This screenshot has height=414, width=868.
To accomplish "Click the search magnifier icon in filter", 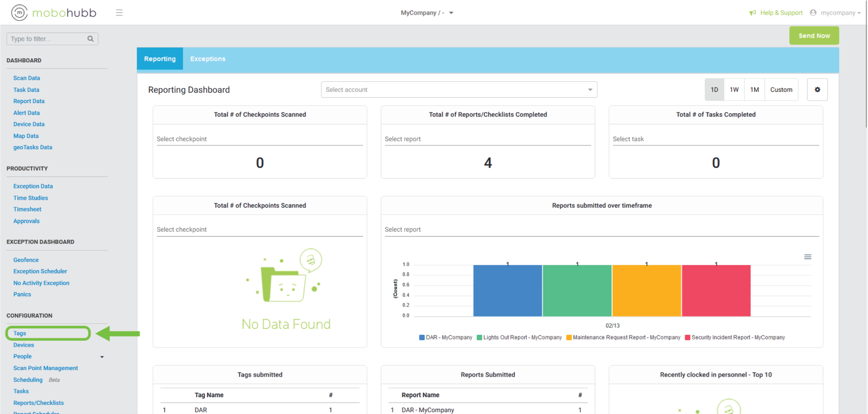I will [x=91, y=39].
